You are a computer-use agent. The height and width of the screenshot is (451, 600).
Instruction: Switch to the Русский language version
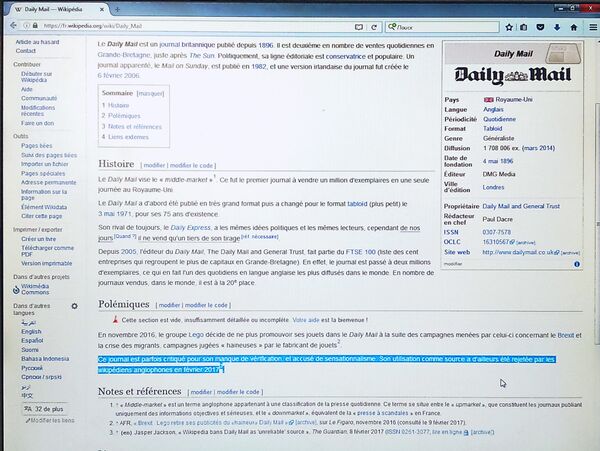(x=32, y=368)
